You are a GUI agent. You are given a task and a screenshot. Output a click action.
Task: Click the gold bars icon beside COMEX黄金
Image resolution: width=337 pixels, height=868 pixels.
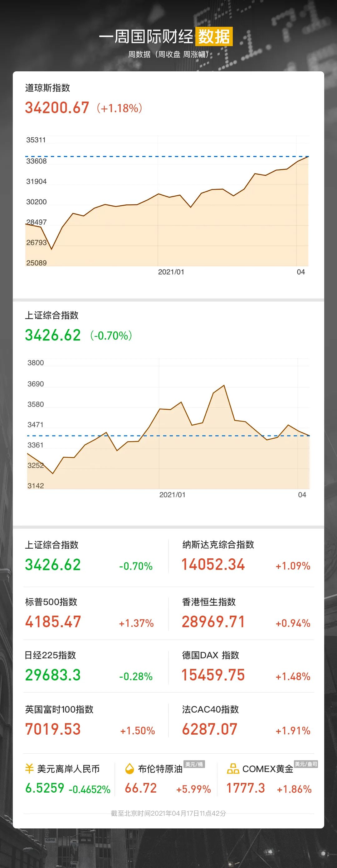(x=233, y=769)
